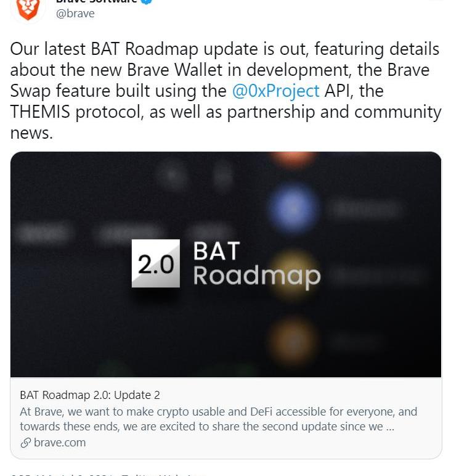Open card title BAT Roadmap 2.0: Update 2
The image size is (451, 476).
tap(90, 395)
